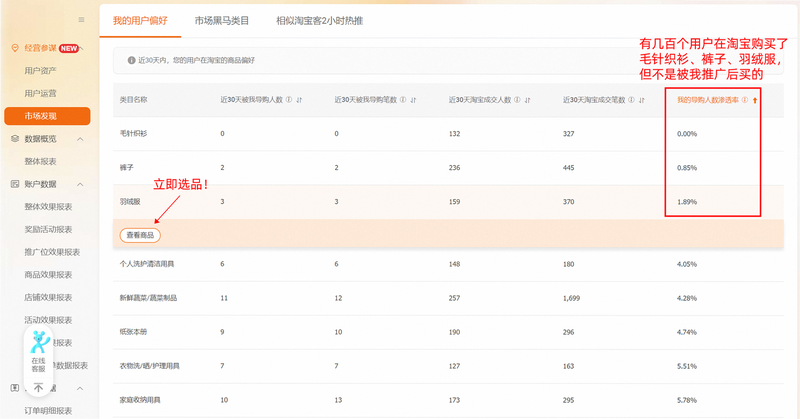
Task: Open 整体效果报表 in the sidebar
Action: coord(48,207)
